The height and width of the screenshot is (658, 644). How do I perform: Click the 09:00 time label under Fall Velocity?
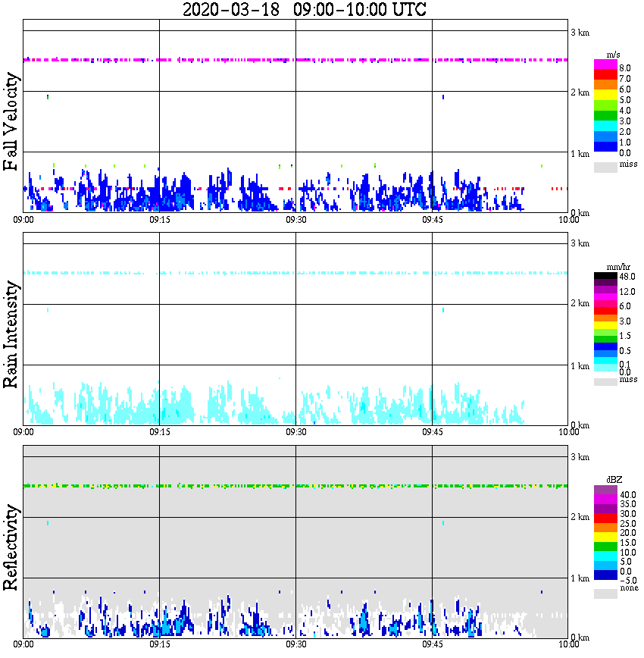tap(23, 220)
